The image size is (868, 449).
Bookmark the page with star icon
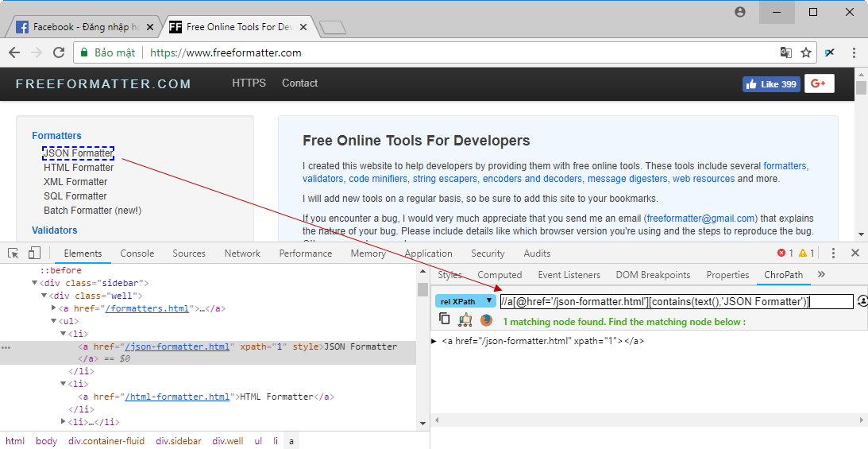pyautogui.click(x=806, y=52)
